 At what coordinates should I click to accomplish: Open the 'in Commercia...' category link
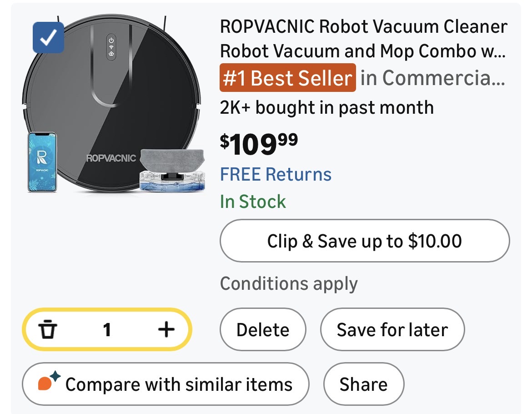click(x=432, y=78)
